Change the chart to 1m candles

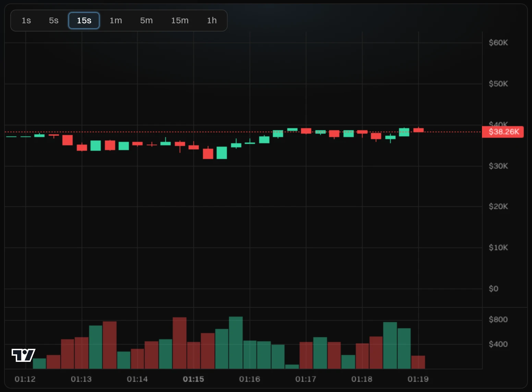point(116,21)
